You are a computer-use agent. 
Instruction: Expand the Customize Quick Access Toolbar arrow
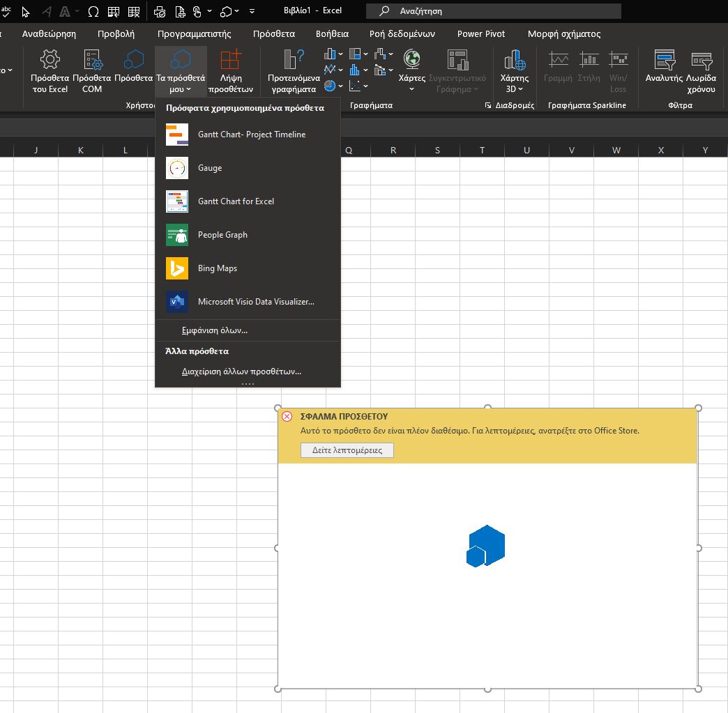pyautogui.click(x=252, y=11)
